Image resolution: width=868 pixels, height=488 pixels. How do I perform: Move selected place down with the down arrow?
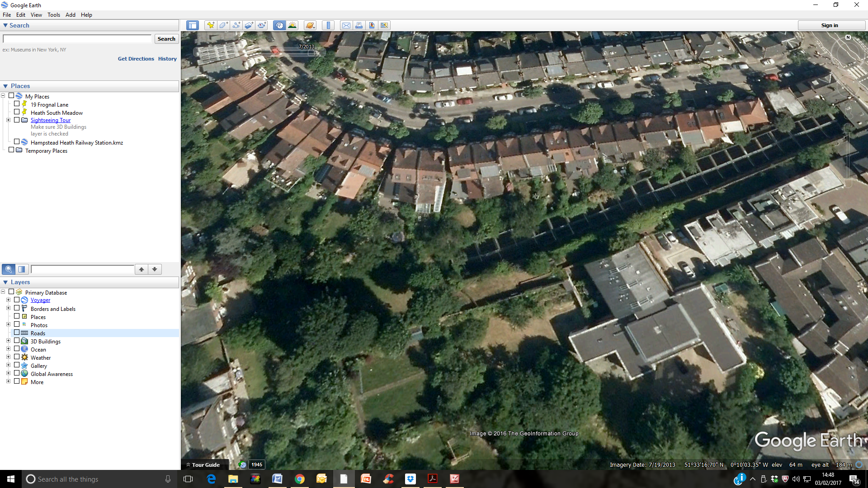(155, 269)
